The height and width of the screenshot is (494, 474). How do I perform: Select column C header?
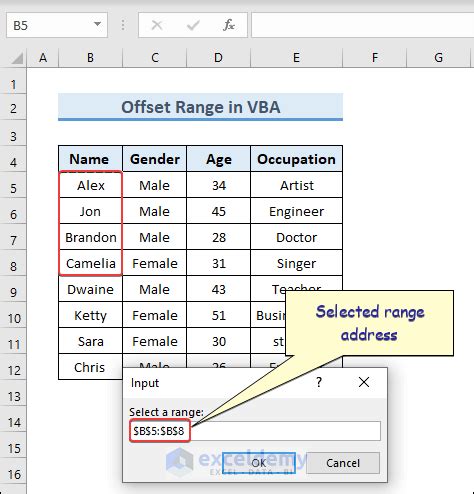155,58
